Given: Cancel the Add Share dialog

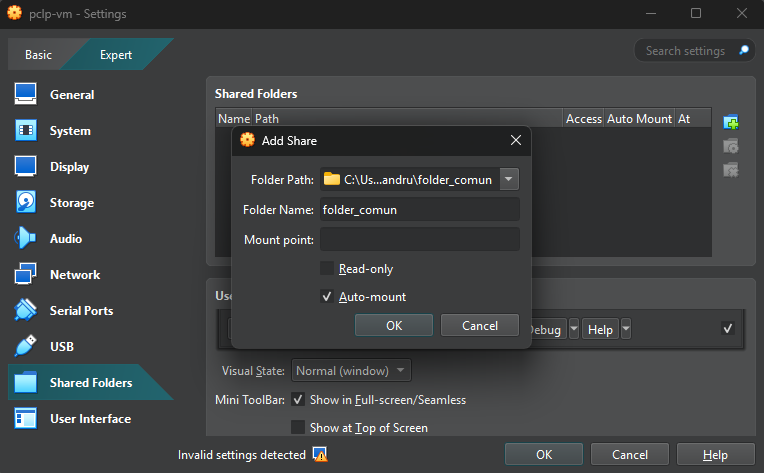Looking at the screenshot, I should coord(480,326).
